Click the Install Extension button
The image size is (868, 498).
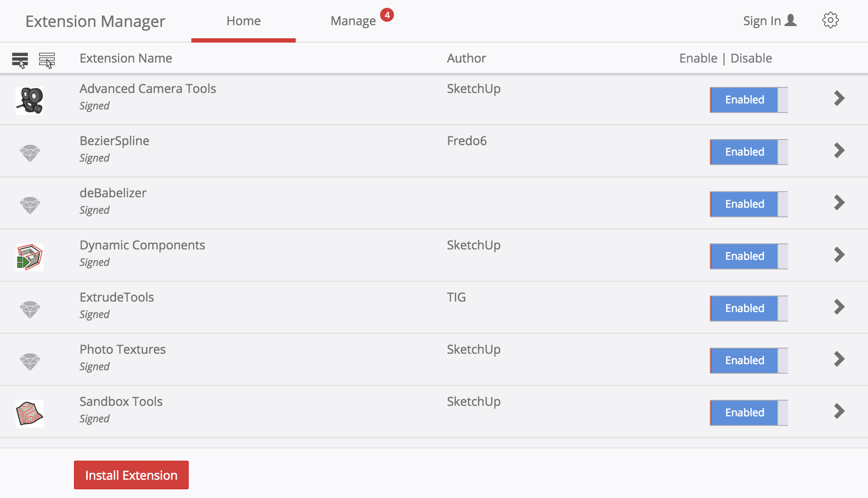coord(131,475)
